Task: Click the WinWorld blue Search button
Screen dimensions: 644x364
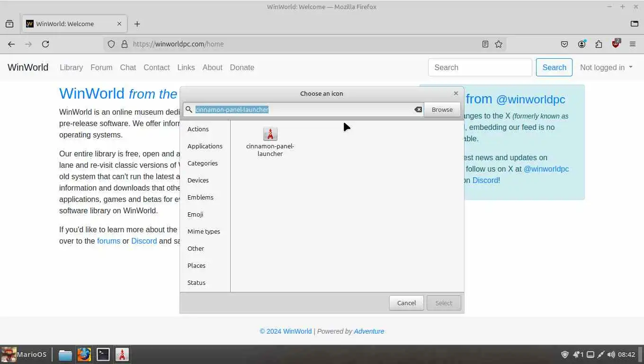Action: (x=554, y=67)
